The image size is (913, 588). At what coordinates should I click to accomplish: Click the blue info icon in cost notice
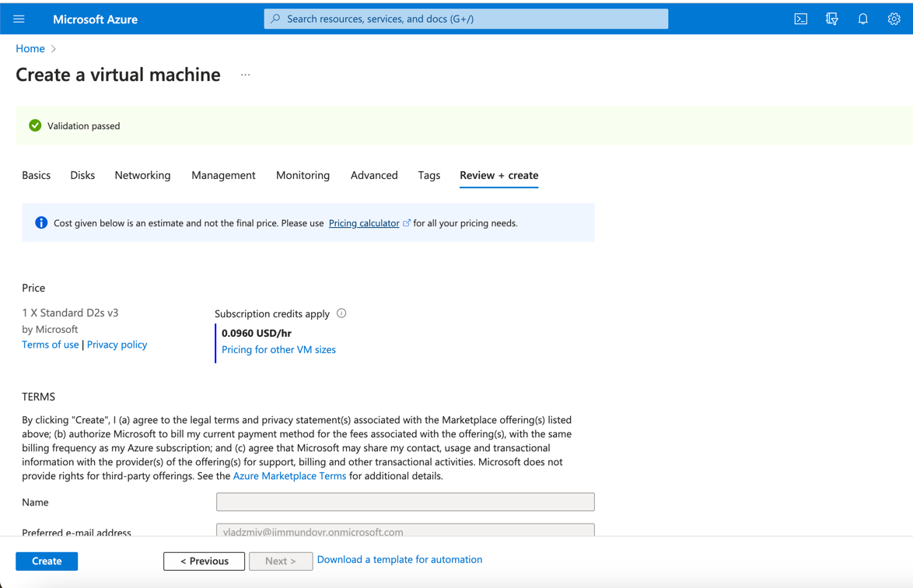tap(40, 222)
